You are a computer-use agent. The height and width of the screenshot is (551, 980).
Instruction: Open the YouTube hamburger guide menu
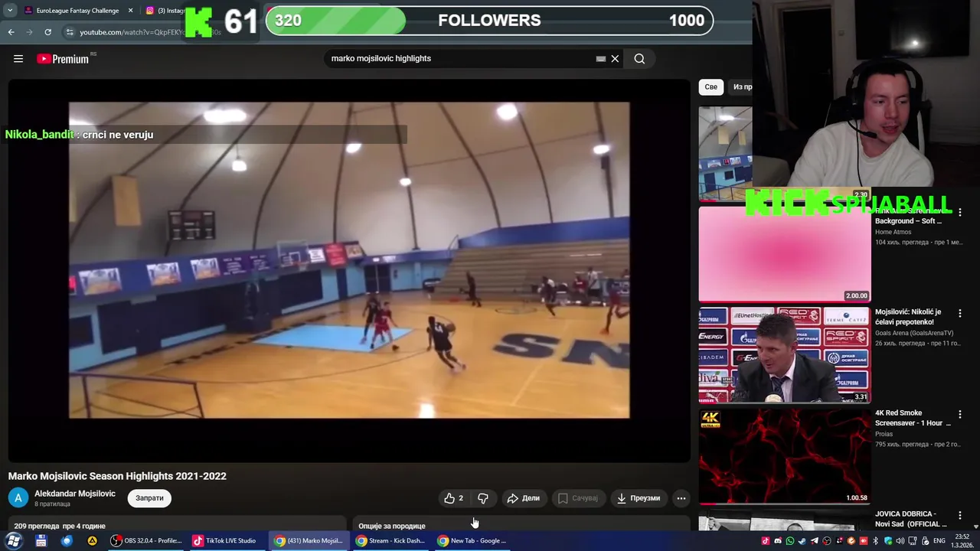coord(18,59)
